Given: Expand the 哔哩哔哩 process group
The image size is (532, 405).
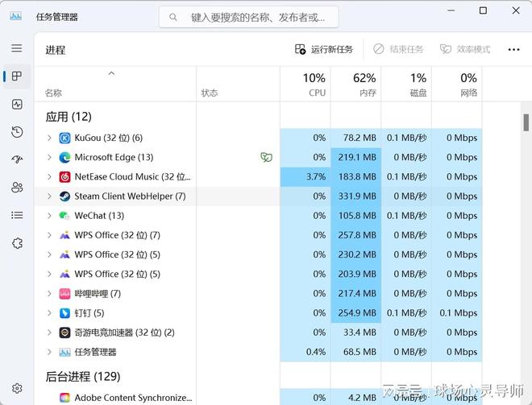Looking at the screenshot, I should click(49, 294).
